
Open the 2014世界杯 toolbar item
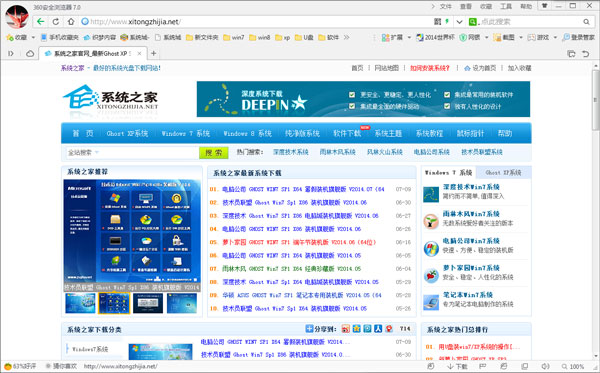(x=435, y=37)
